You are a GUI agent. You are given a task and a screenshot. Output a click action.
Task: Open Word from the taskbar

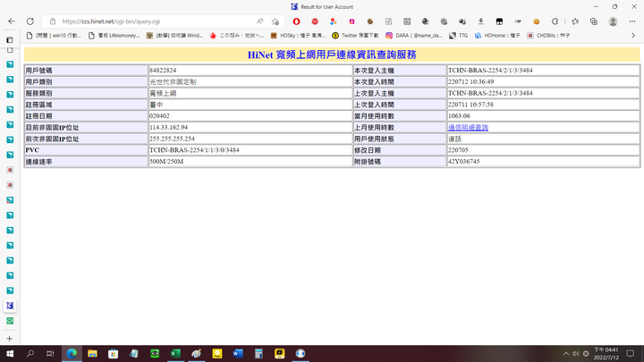[x=238, y=353]
